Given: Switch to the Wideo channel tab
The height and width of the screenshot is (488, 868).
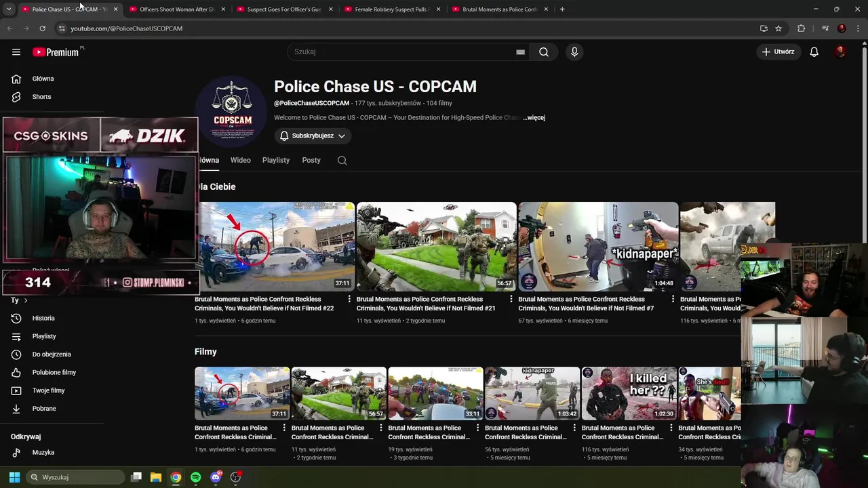Looking at the screenshot, I should coord(241,160).
